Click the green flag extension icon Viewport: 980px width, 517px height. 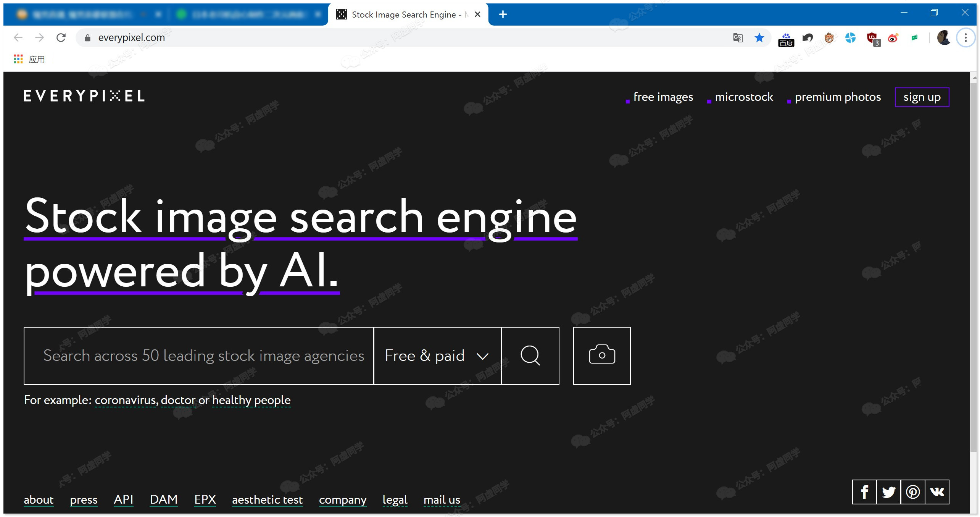[914, 37]
